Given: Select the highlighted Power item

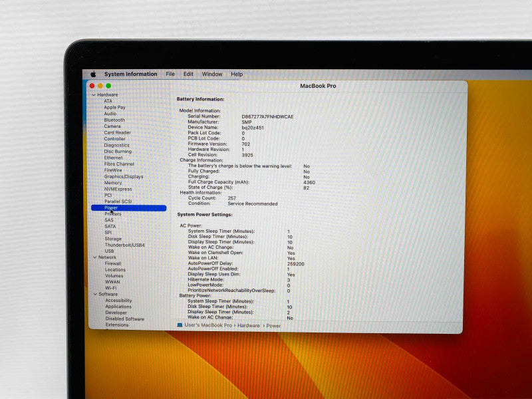Looking at the screenshot, I should point(128,207).
